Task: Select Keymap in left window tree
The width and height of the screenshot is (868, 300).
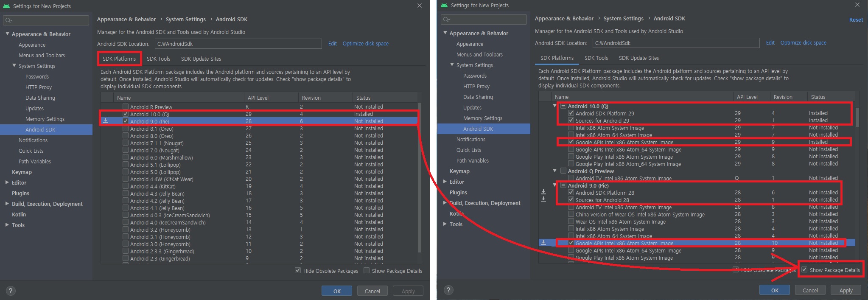Action: coord(22,172)
